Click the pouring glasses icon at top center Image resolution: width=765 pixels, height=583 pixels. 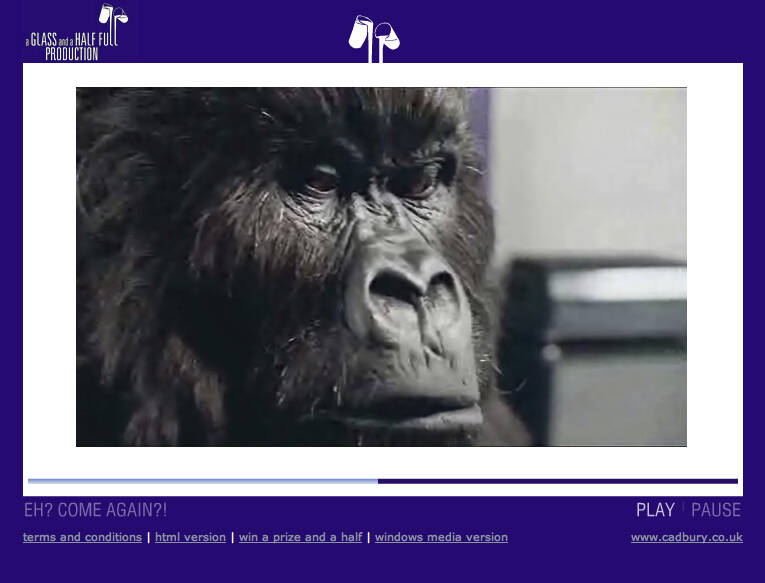(x=373, y=36)
